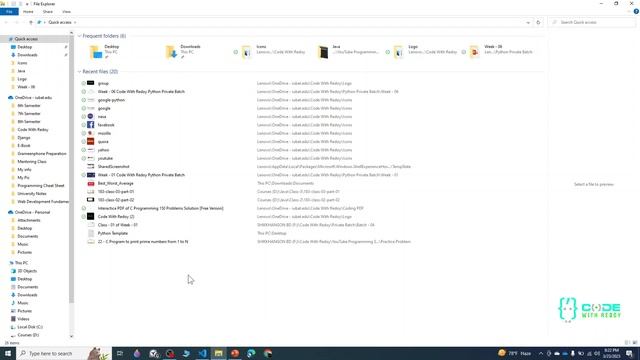Screen dimensions: 640x360
Task: Select the youtube recent file
Action: pyautogui.click(x=105, y=158)
